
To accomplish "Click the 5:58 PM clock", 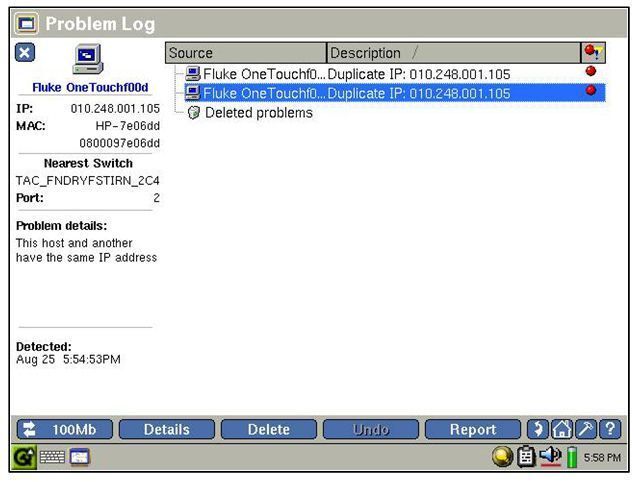I will (602, 458).
